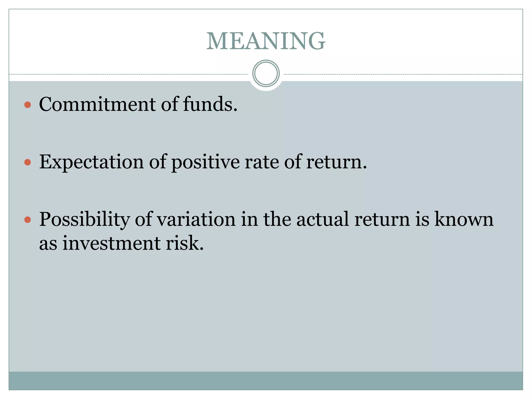Click the word positive in the second bullet
Image resolution: width=532 pixels, height=399 pixels.
[205, 162]
